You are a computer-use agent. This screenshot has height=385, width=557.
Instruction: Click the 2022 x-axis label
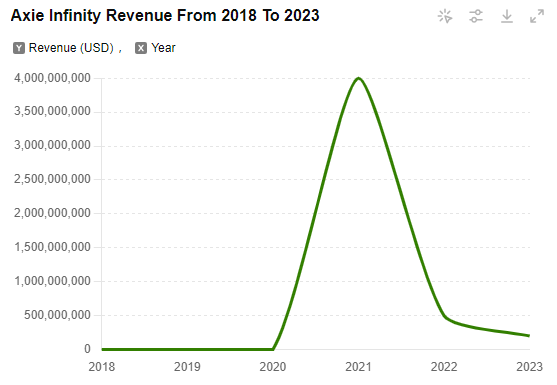coord(444,367)
